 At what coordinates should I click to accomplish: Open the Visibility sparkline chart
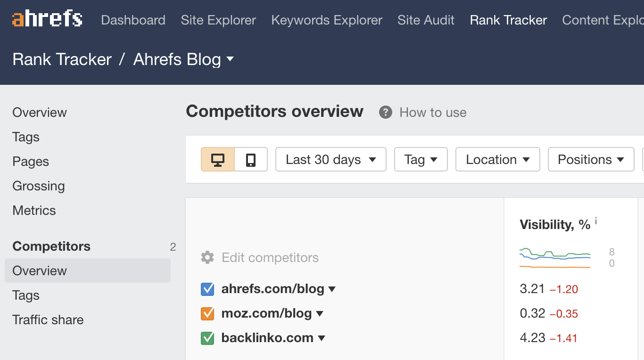tap(555, 257)
